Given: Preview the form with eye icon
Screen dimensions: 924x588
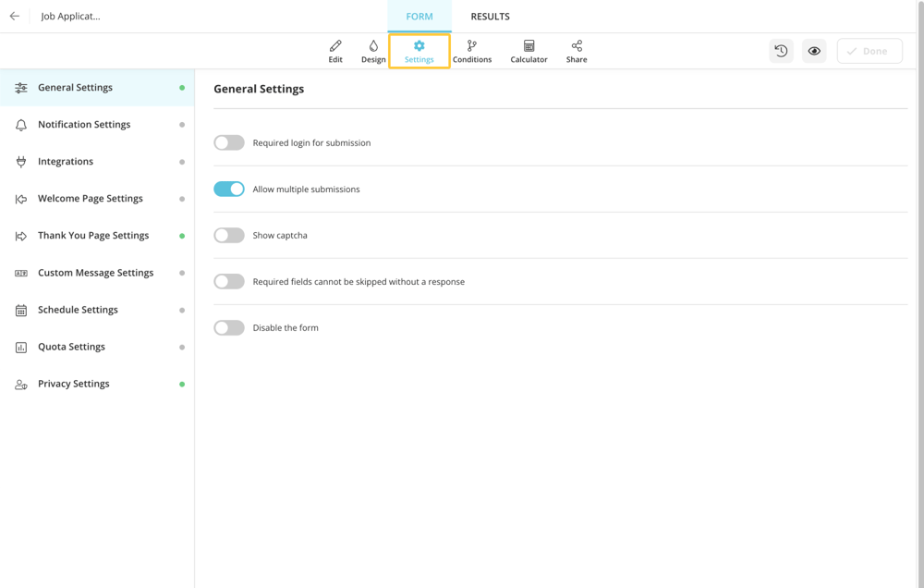Looking at the screenshot, I should [x=814, y=51].
